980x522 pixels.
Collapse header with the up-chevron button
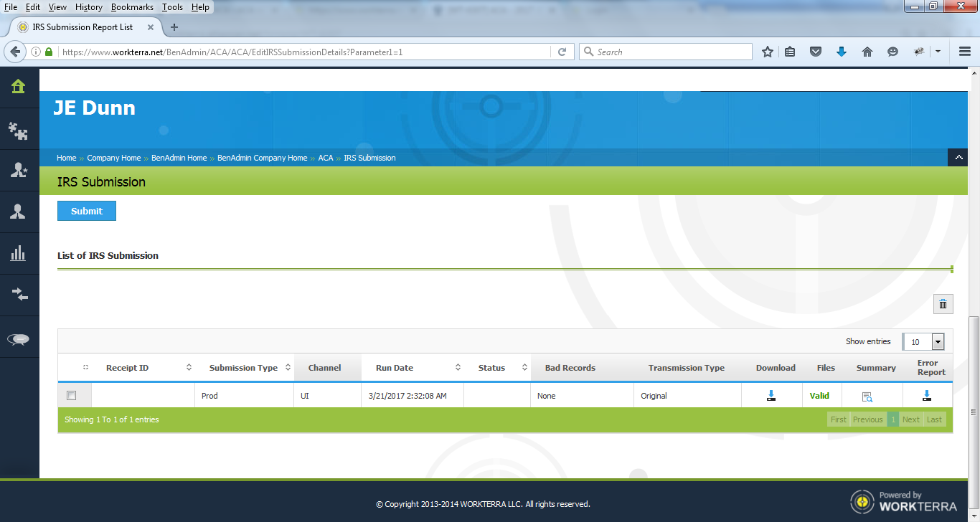(958, 158)
